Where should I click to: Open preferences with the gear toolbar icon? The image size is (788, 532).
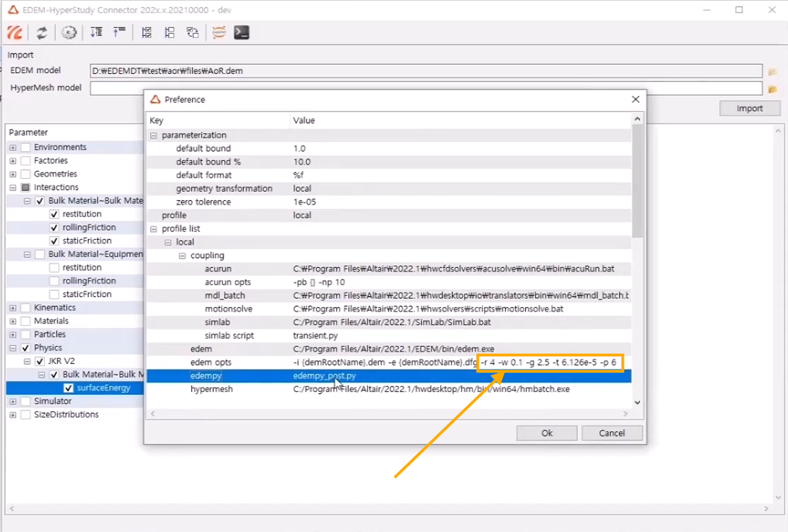69,33
